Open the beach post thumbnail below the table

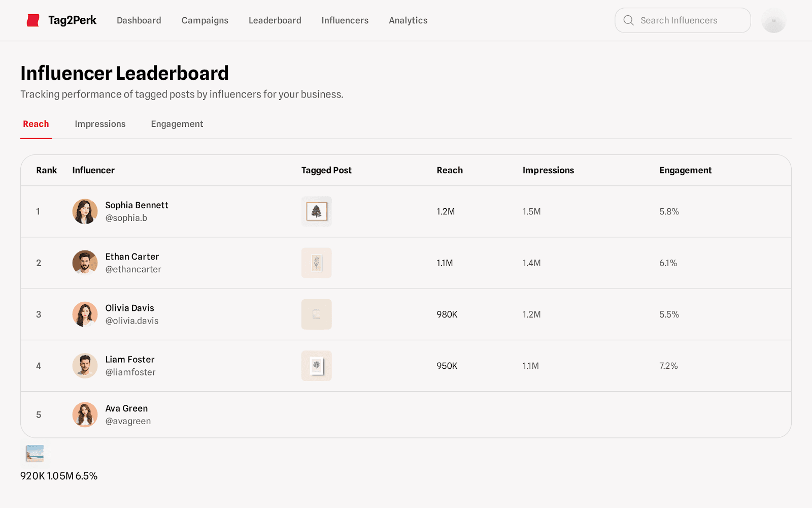coord(35,453)
